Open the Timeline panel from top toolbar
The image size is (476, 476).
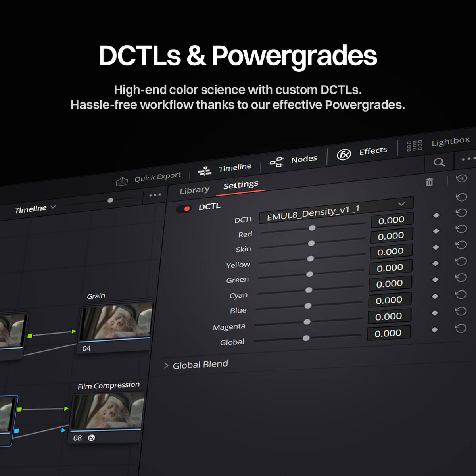(x=225, y=169)
